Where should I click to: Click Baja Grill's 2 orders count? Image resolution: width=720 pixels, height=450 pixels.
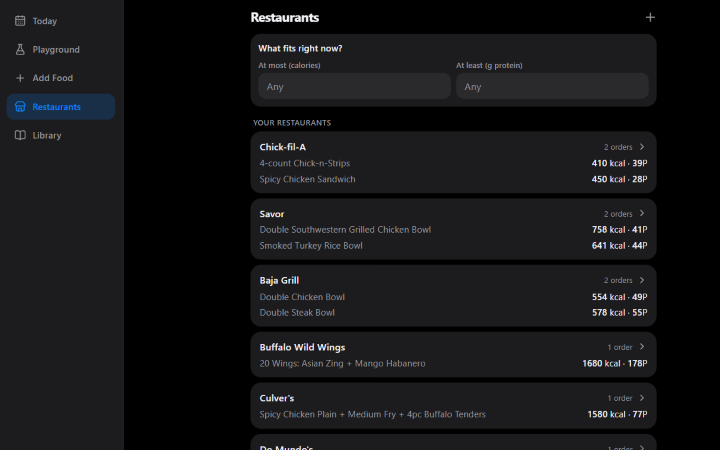pyautogui.click(x=618, y=280)
